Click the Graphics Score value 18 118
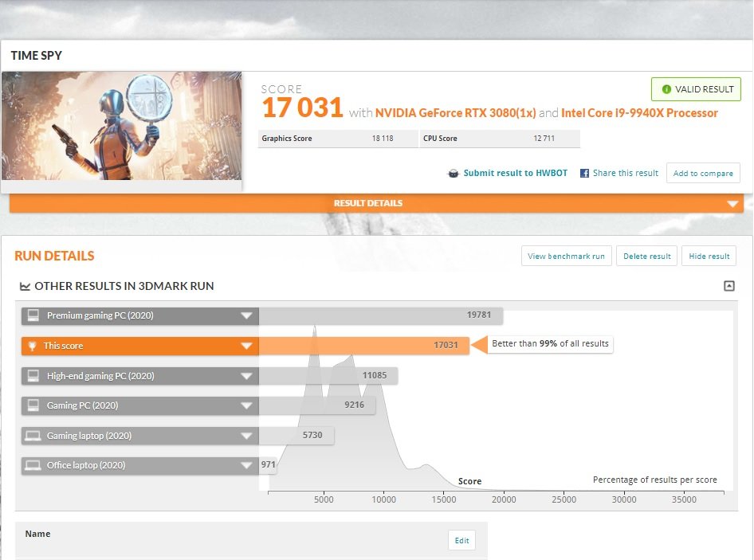 pos(383,139)
